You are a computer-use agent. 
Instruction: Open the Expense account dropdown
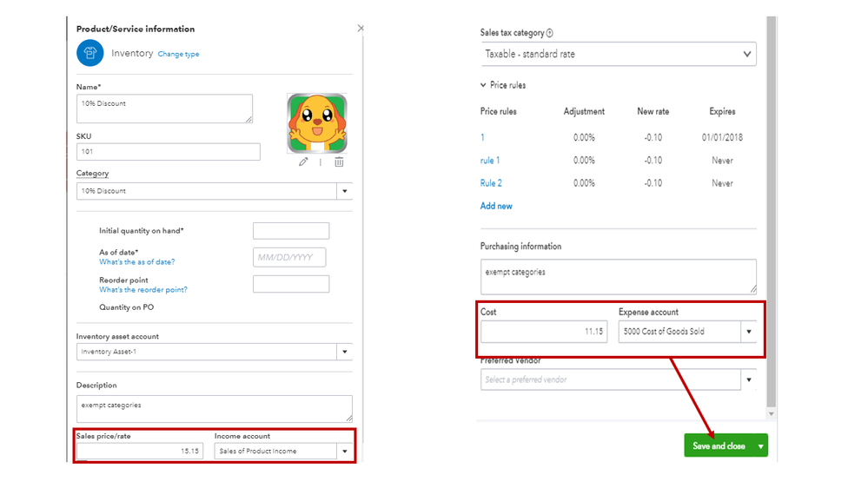pyautogui.click(x=749, y=332)
